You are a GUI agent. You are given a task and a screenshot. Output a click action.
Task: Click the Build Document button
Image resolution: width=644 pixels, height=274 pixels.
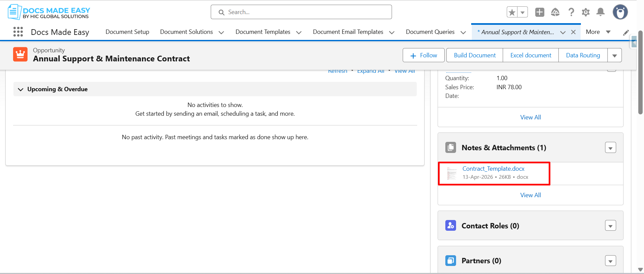(475, 55)
